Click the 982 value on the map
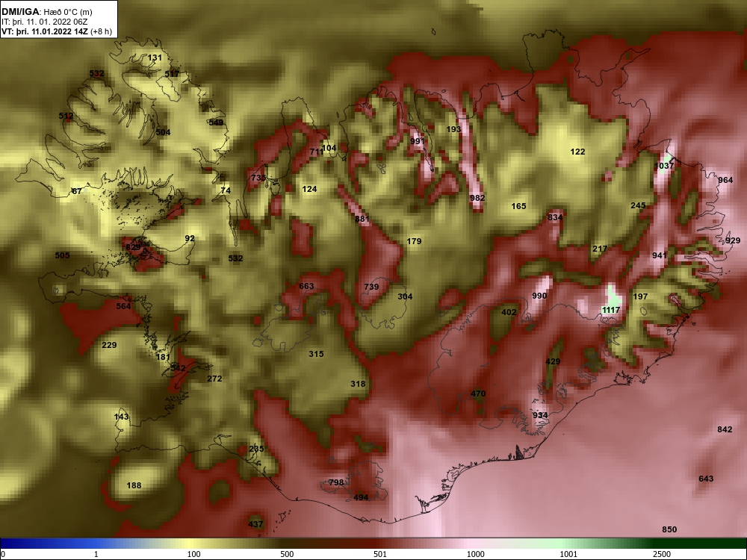 point(477,198)
